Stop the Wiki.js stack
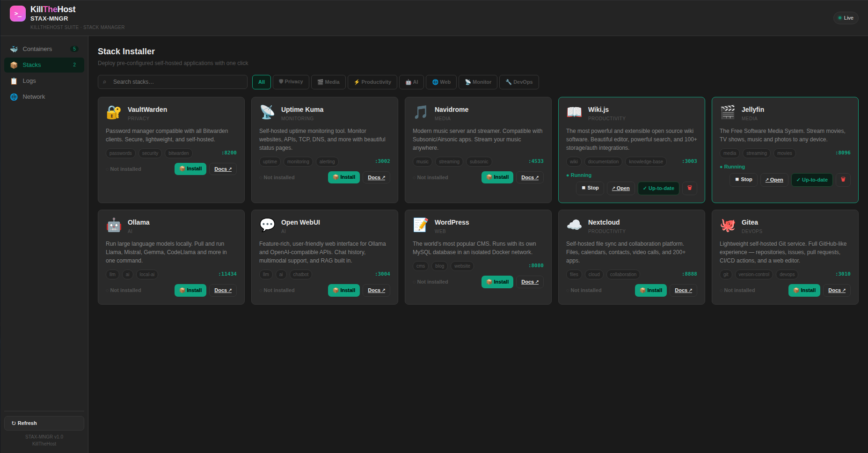This screenshot has height=453, width=868. click(x=590, y=188)
